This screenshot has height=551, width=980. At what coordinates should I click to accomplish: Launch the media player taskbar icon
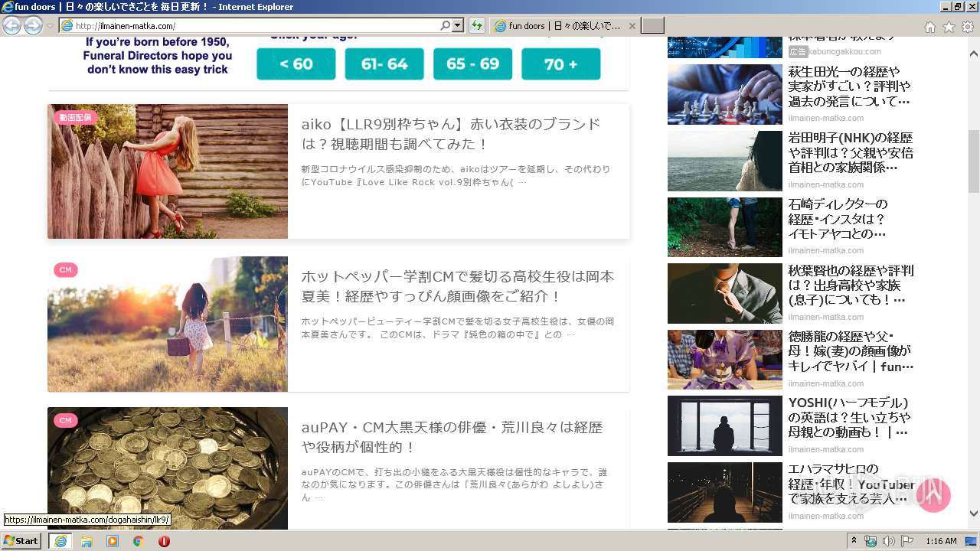(x=113, y=541)
